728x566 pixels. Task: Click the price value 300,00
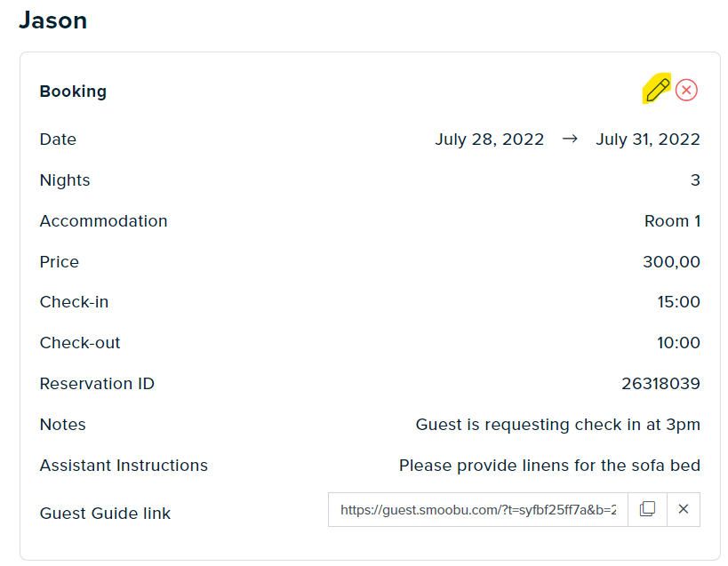pos(671,261)
